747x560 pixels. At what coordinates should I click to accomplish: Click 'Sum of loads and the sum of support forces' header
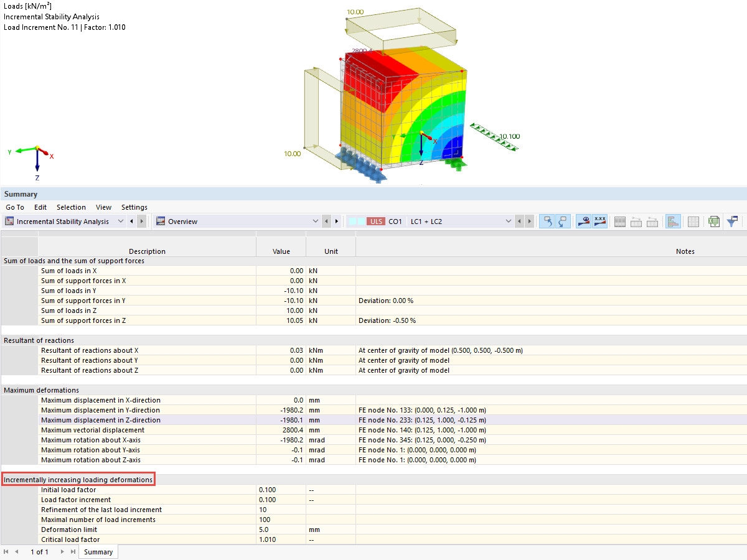(74, 261)
